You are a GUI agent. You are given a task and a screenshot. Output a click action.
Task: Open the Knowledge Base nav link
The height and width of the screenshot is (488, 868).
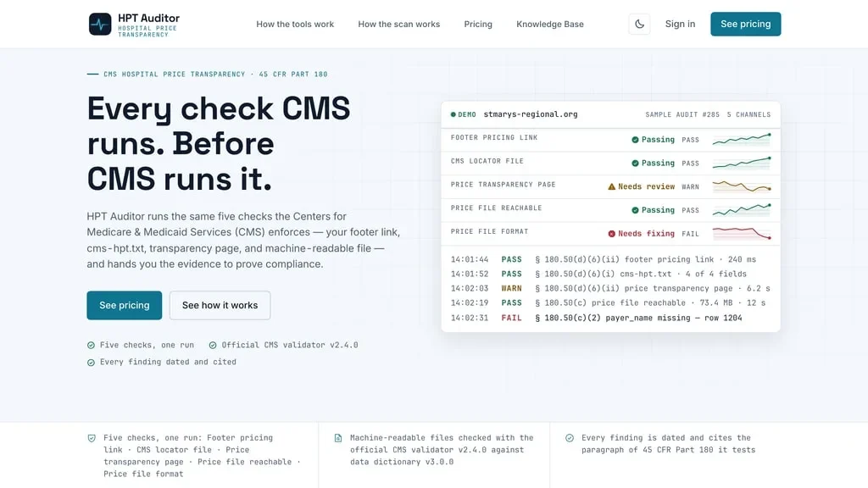pyautogui.click(x=550, y=25)
